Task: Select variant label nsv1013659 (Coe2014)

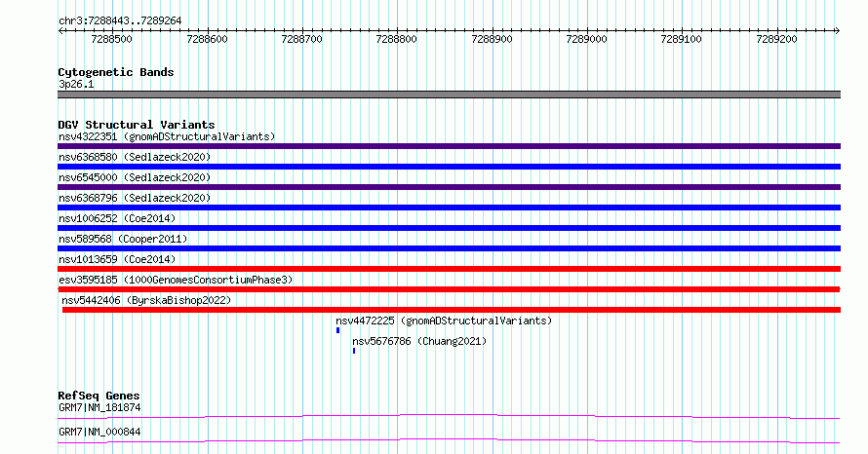Action: 117,259
